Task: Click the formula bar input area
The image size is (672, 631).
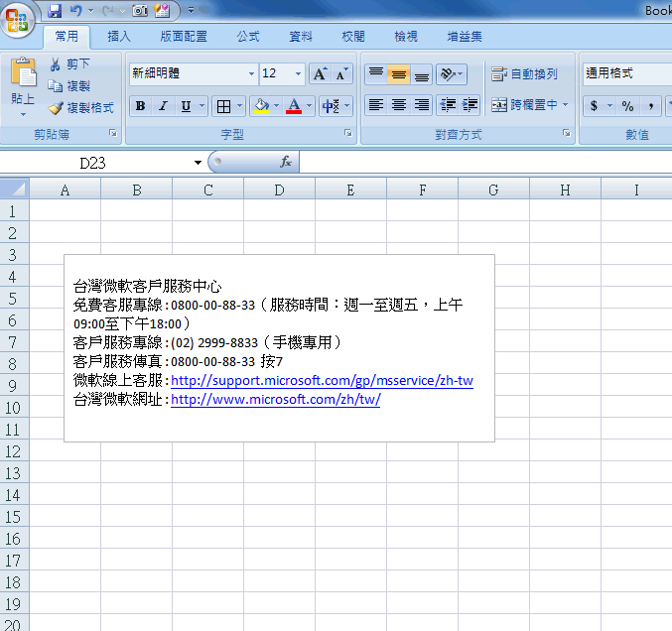Action: 485,163
